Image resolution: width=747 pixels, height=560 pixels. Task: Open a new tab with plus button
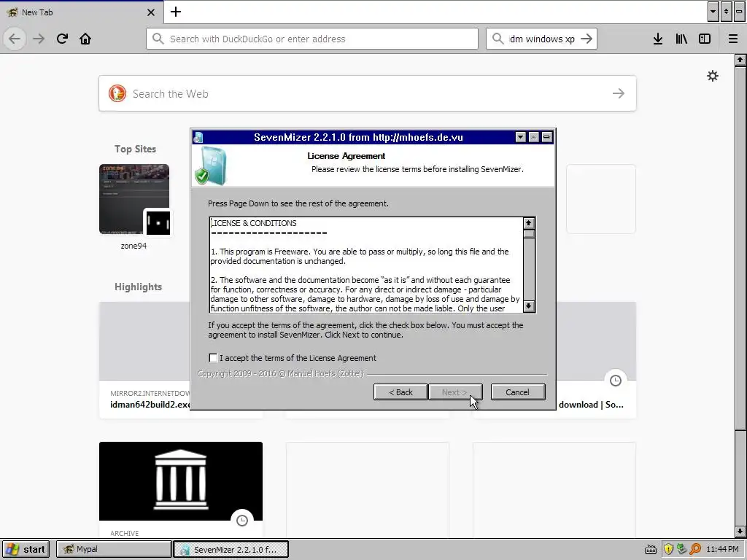pos(176,12)
